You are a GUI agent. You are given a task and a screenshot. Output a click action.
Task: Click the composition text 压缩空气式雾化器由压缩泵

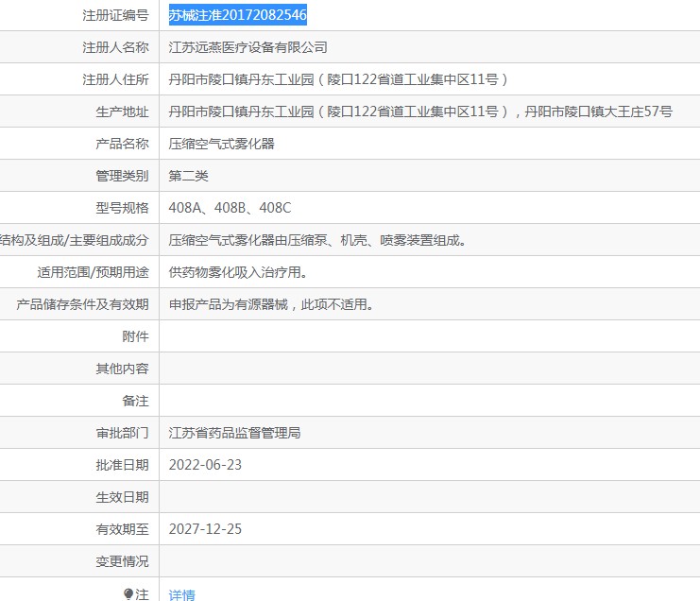[248, 240]
